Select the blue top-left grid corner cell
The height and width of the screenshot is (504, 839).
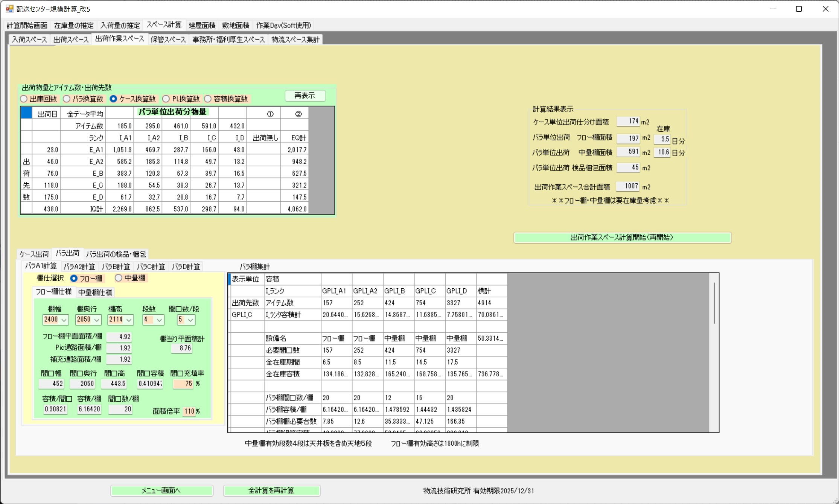click(26, 113)
